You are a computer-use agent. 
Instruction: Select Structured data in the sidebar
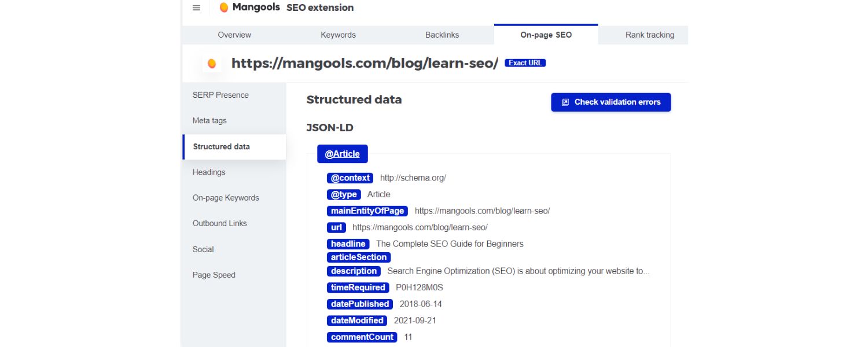click(x=222, y=146)
